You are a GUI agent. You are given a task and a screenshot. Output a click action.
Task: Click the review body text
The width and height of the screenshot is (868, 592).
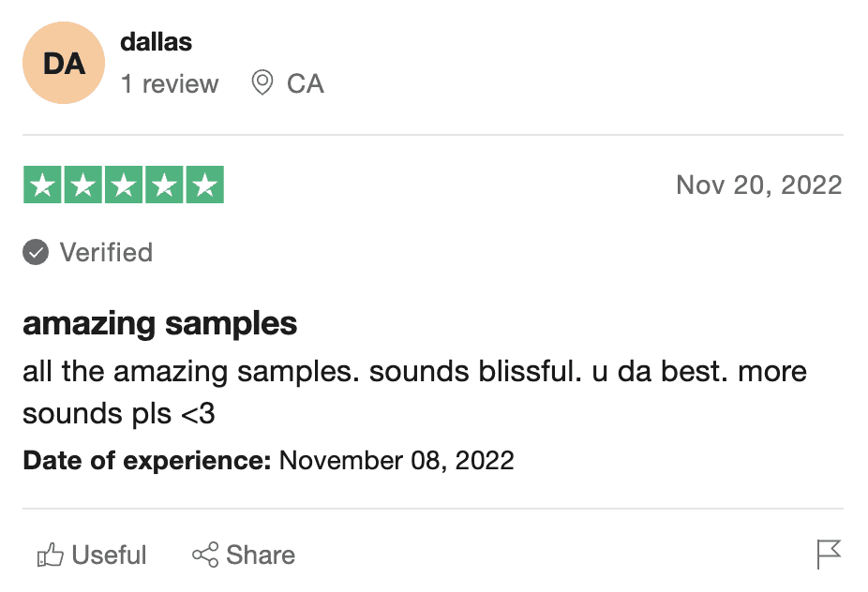[414, 392]
